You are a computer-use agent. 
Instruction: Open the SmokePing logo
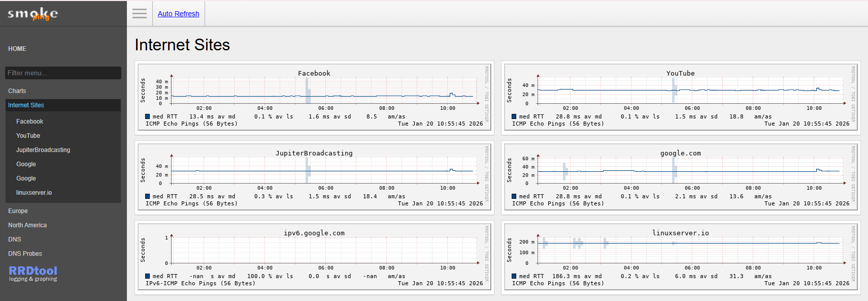pyautogui.click(x=33, y=14)
